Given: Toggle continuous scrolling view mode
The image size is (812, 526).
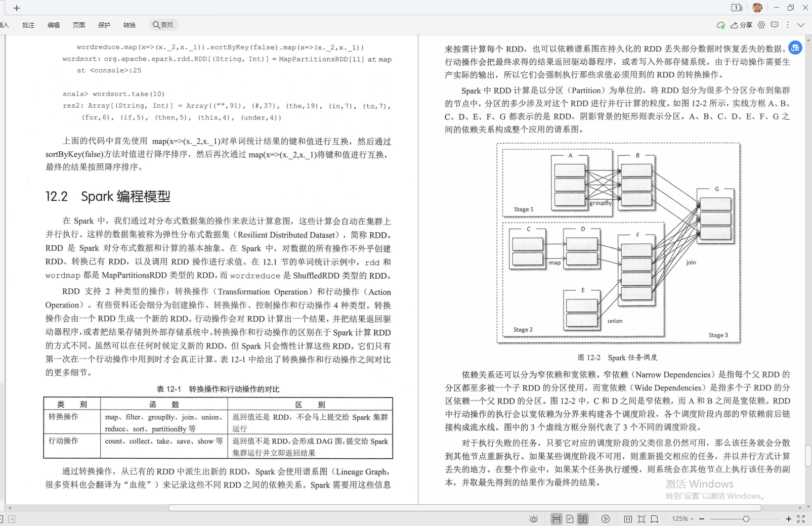Looking at the screenshot, I should [x=557, y=519].
